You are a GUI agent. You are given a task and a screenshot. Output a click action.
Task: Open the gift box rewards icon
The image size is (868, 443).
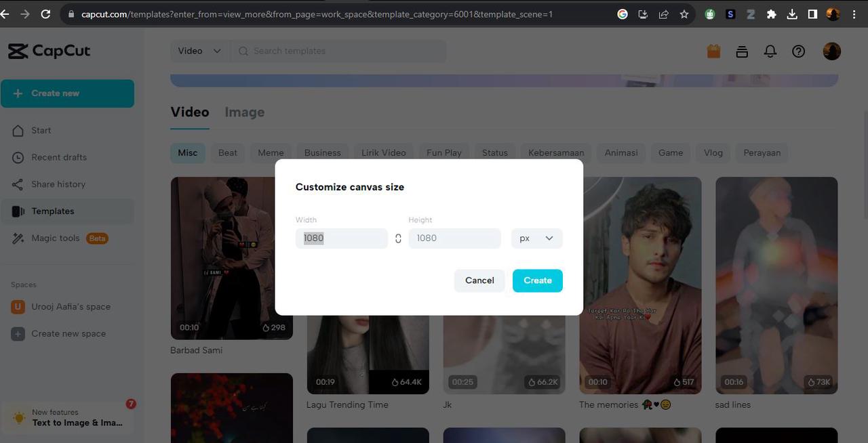pos(713,51)
